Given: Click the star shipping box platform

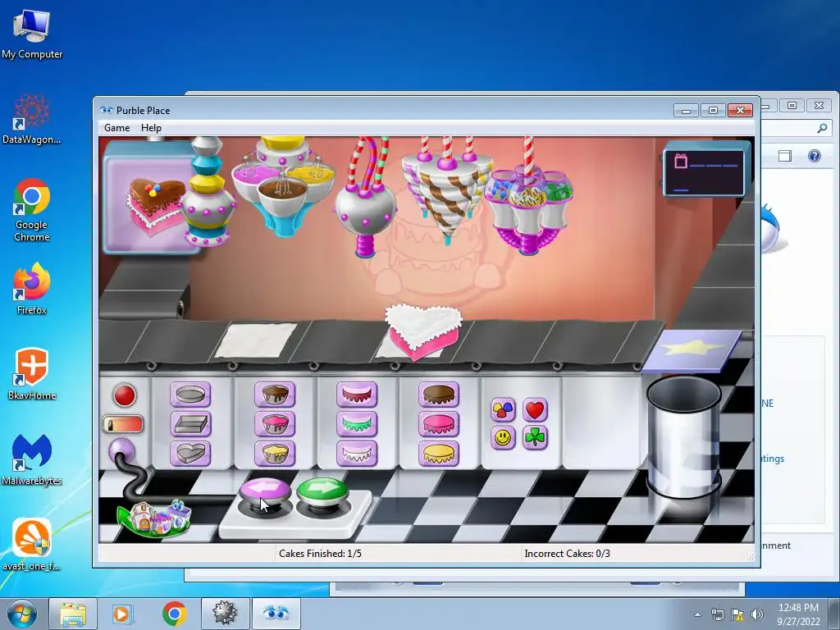Looking at the screenshot, I should point(692,350).
